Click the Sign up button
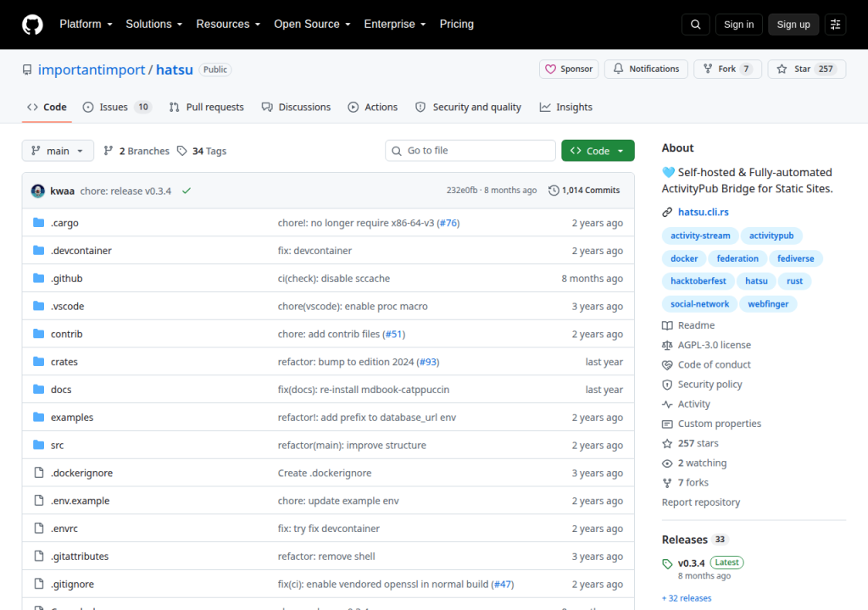 (793, 25)
